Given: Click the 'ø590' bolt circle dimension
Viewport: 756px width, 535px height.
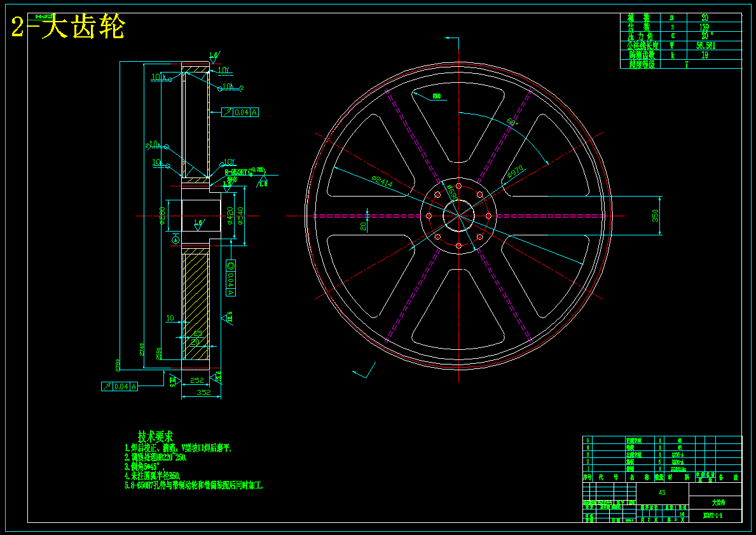Looking at the screenshot, I should pyautogui.click(x=452, y=193).
